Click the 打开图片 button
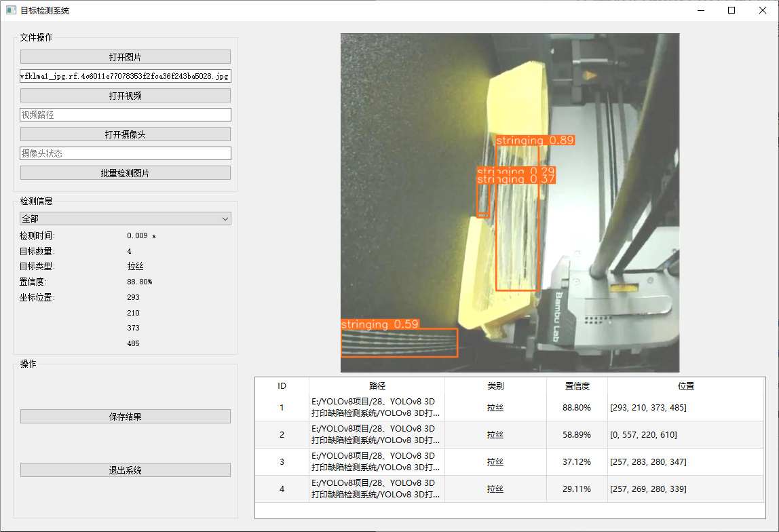Viewport: 779px width, 532px height. tap(125, 57)
